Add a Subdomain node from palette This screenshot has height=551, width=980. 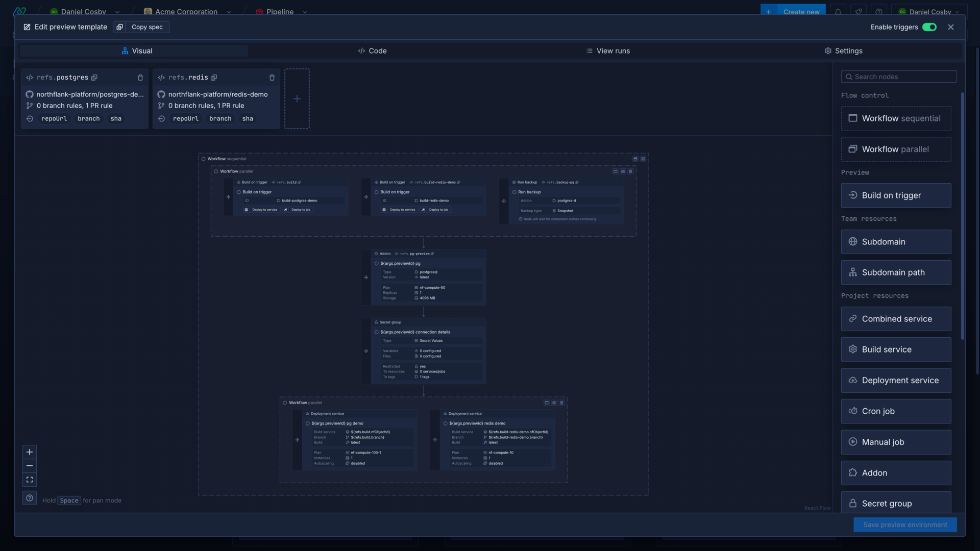pyautogui.click(x=896, y=242)
